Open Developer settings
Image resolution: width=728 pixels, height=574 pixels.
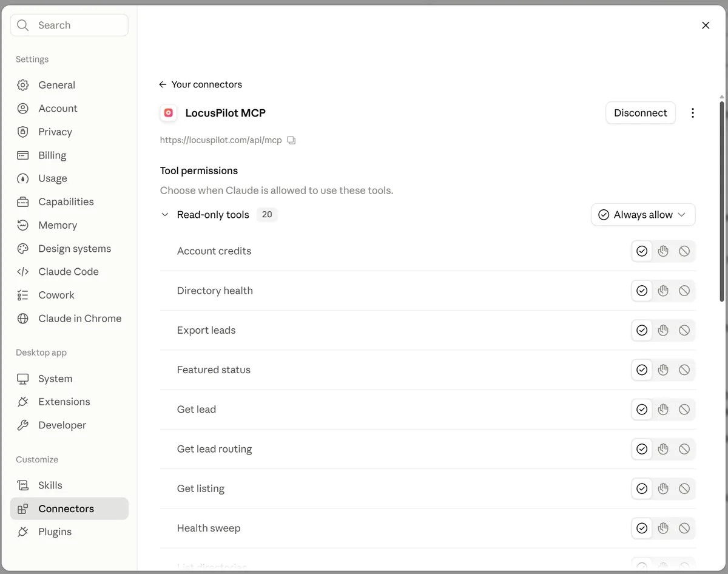tap(69, 425)
